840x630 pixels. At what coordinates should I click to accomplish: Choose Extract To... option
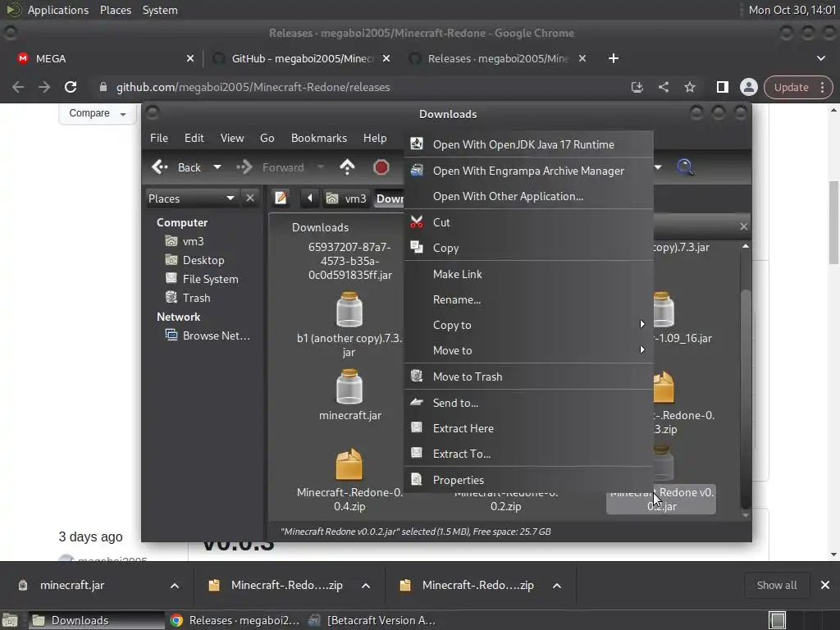pos(529,454)
